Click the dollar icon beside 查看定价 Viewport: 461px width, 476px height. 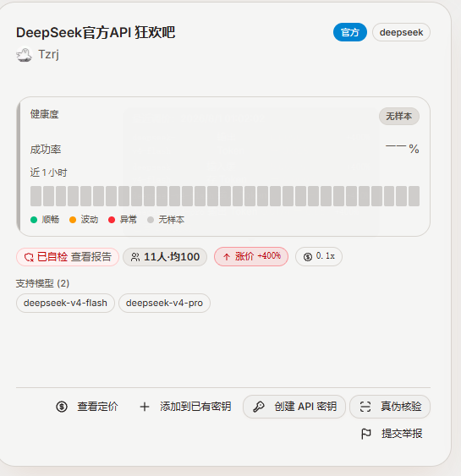pos(62,407)
